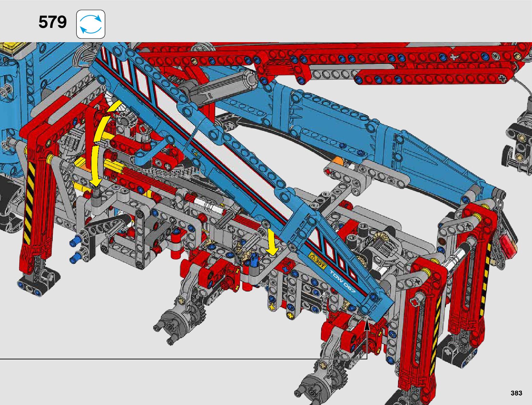
Task: Click the page number 383
Action: point(516,393)
